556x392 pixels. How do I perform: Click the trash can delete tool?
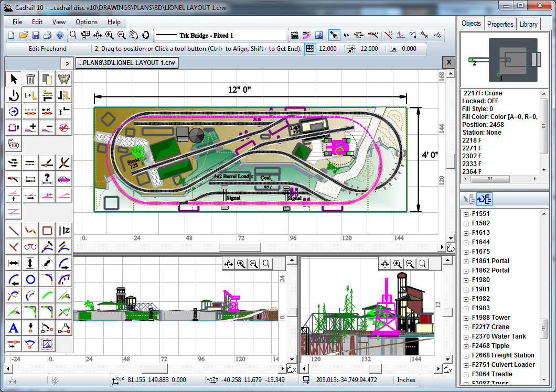click(x=30, y=79)
